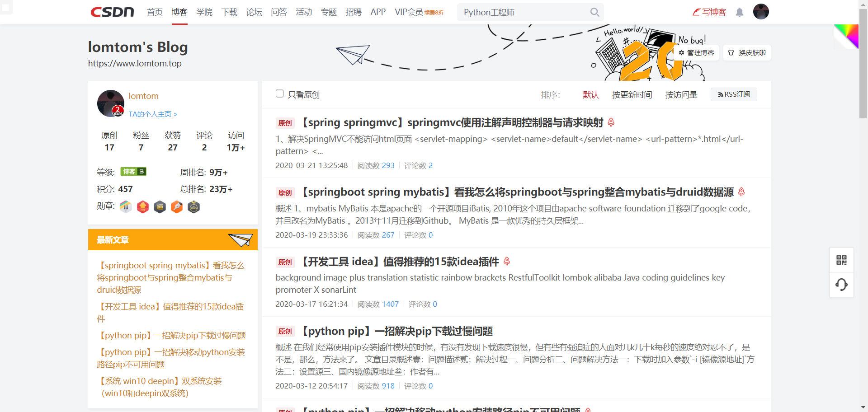868x412 pixels.
Task: Click the 原创 count 17
Action: [109, 147]
